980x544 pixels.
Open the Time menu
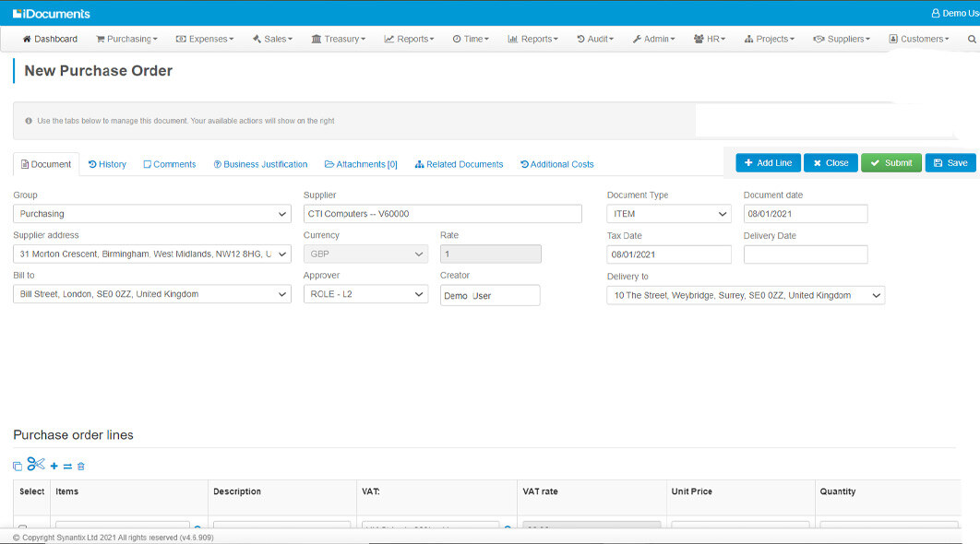[x=471, y=39]
